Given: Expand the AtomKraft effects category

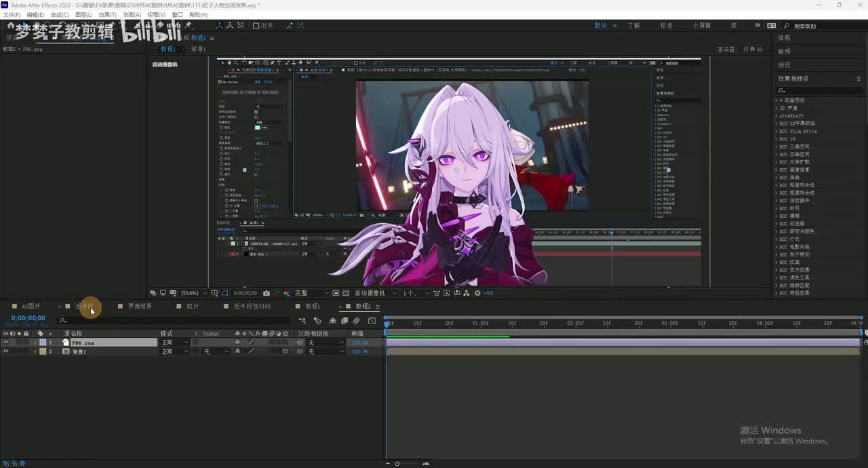Looking at the screenshot, I should 776,116.
